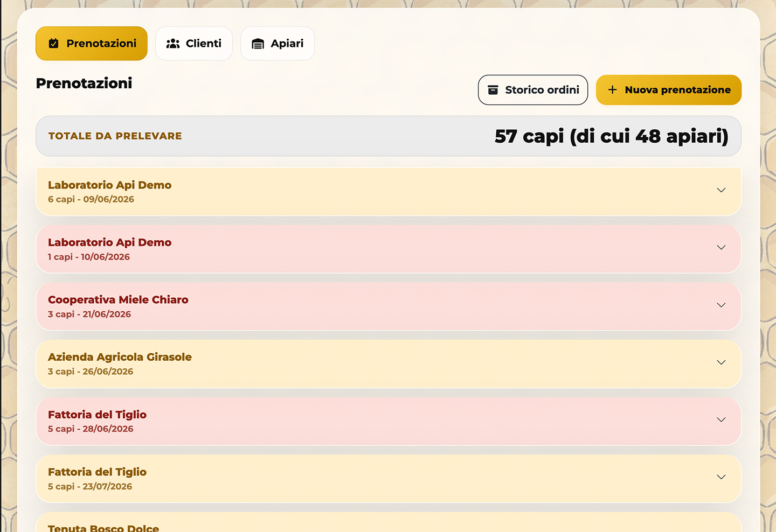776x532 pixels.
Task: Select the text '6 capi - 09/06/2026'
Action: pyautogui.click(x=91, y=199)
